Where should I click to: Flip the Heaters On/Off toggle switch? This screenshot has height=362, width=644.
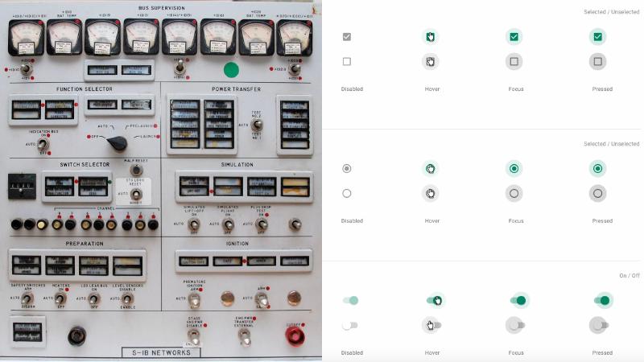(60, 299)
